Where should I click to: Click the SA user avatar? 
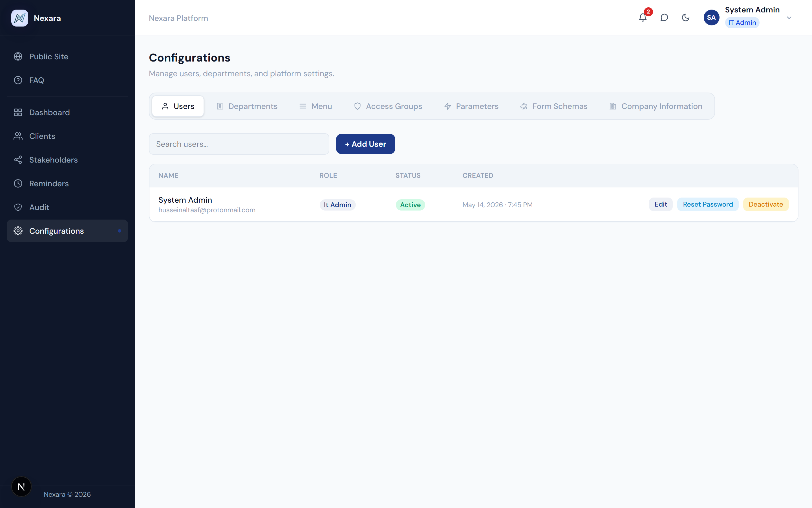711,17
